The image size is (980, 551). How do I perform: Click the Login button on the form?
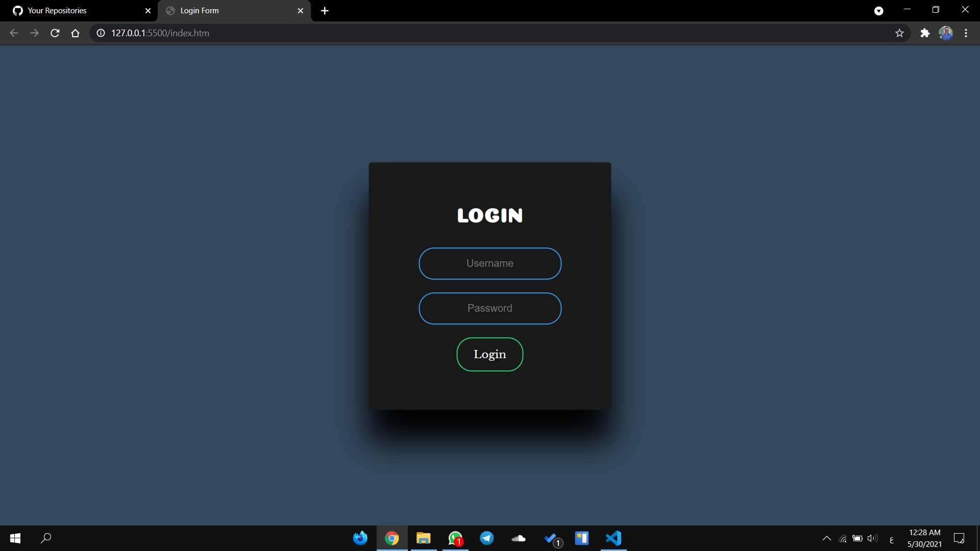(489, 354)
